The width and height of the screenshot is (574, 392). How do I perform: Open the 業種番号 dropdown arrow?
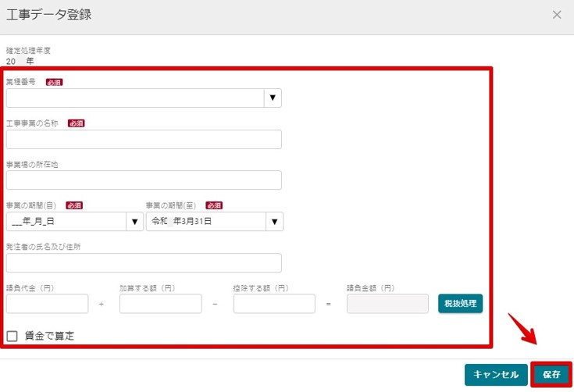273,98
